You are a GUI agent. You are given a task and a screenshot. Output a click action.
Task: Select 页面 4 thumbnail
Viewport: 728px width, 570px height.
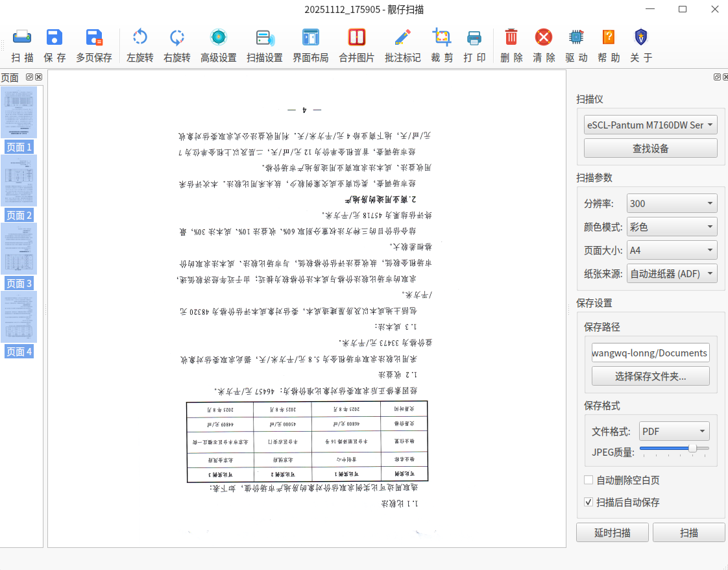click(19, 325)
